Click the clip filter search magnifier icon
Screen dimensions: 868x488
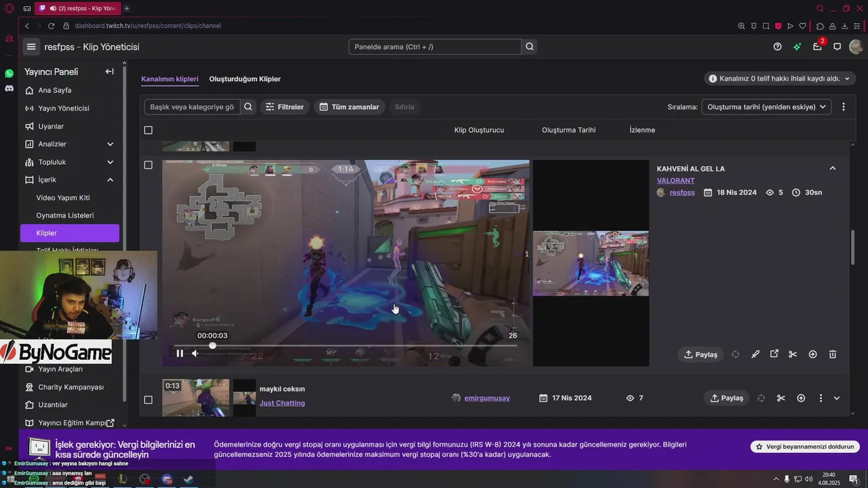(x=248, y=106)
